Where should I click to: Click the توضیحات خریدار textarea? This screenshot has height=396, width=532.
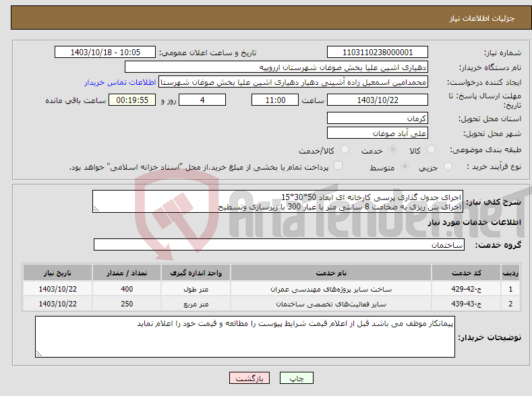click(x=245, y=337)
